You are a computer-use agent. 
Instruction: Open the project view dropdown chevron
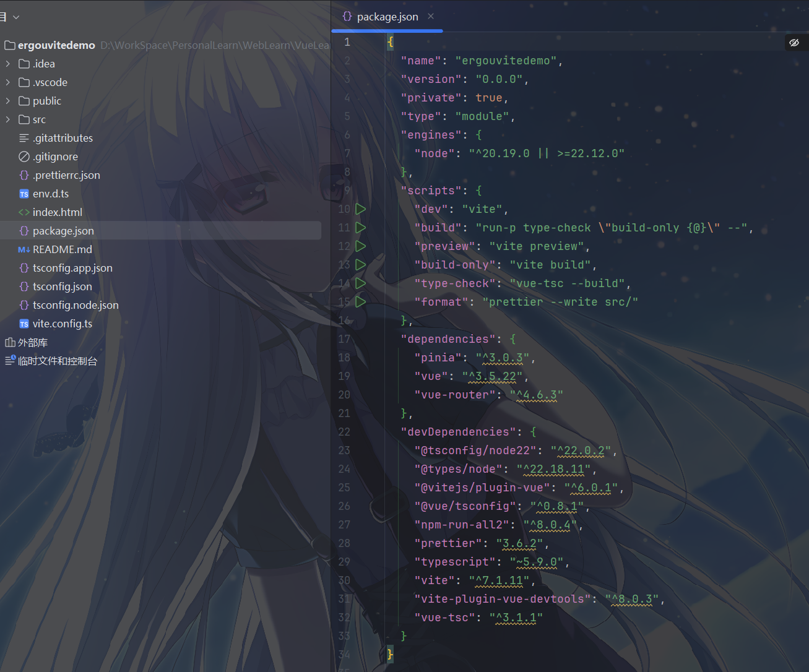point(16,17)
